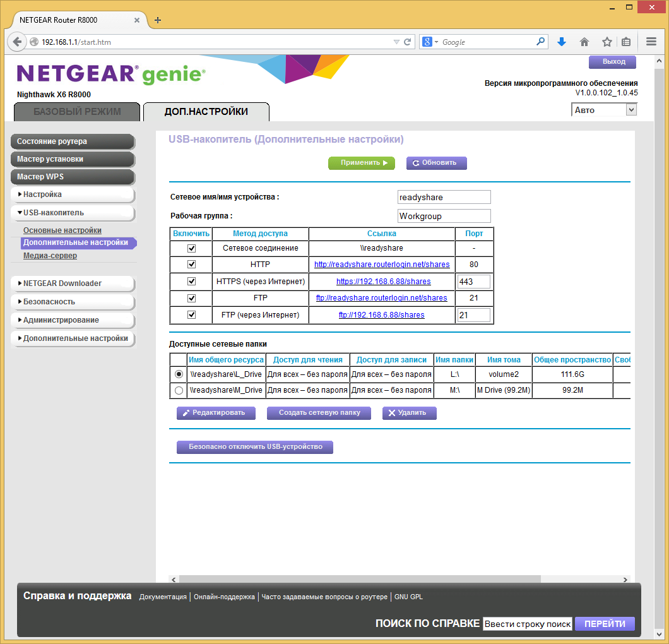669x644 pixels.
Task: Click the Выход logout button
Action: (612, 62)
